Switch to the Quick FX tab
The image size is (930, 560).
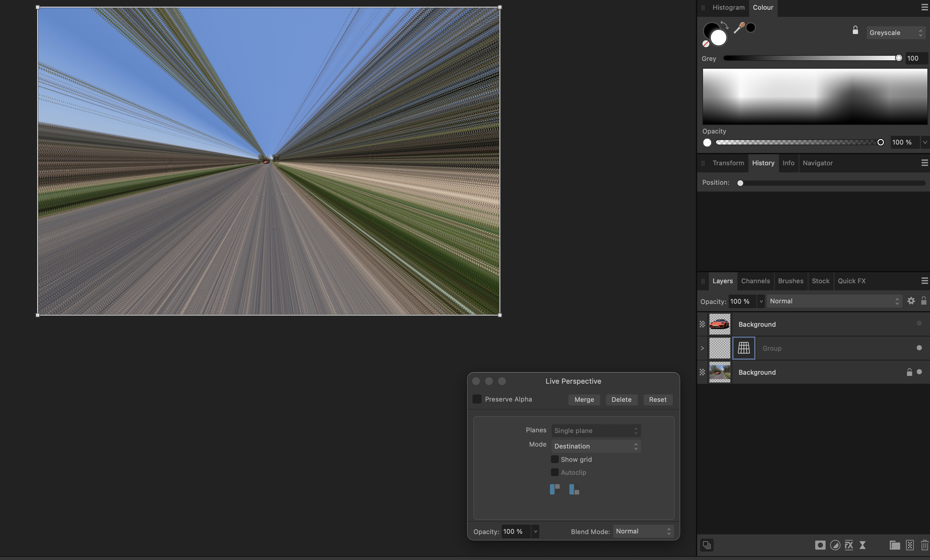[x=852, y=281]
